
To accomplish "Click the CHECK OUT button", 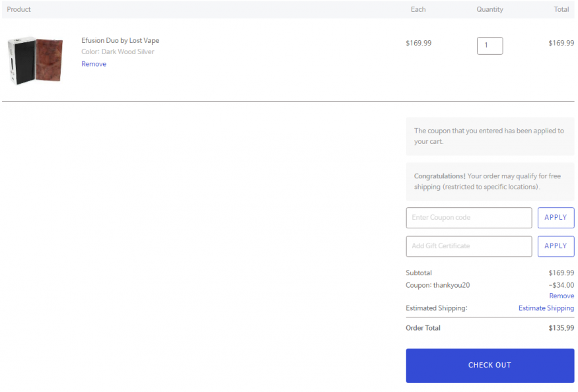I will click(x=489, y=366).
